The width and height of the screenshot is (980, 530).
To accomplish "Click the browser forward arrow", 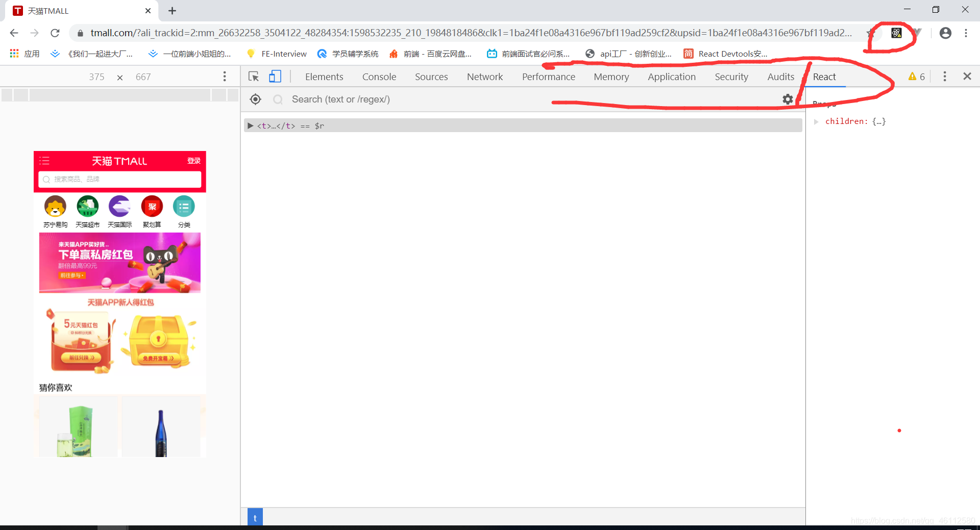I will (34, 33).
